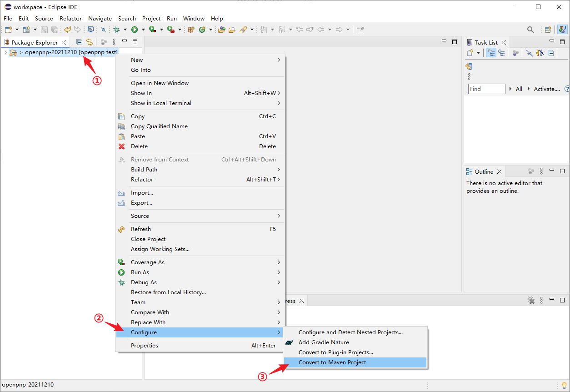Click Properties in the context menu
The height and width of the screenshot is (392, 570).
[145, 346]
